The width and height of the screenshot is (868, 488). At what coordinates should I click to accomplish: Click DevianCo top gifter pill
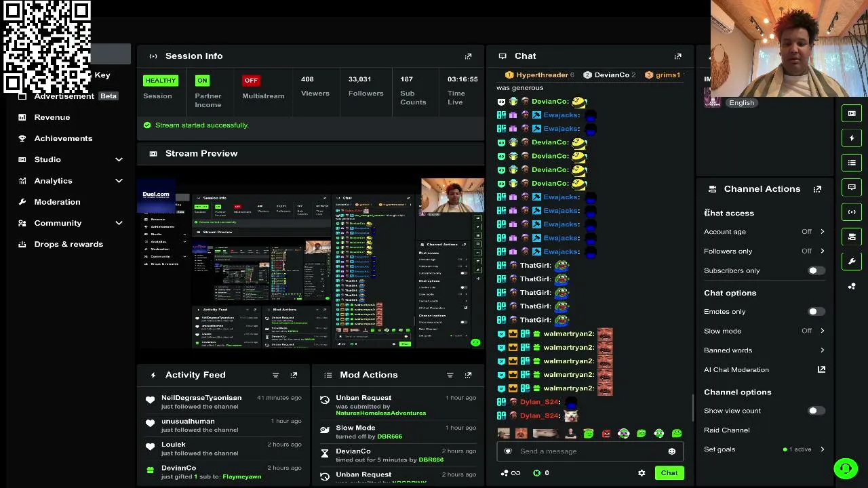610,75
